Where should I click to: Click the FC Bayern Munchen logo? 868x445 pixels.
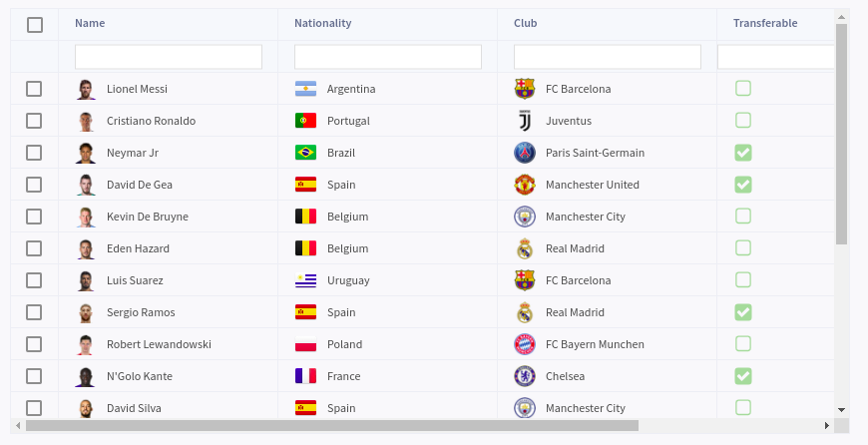coord(524,344)
